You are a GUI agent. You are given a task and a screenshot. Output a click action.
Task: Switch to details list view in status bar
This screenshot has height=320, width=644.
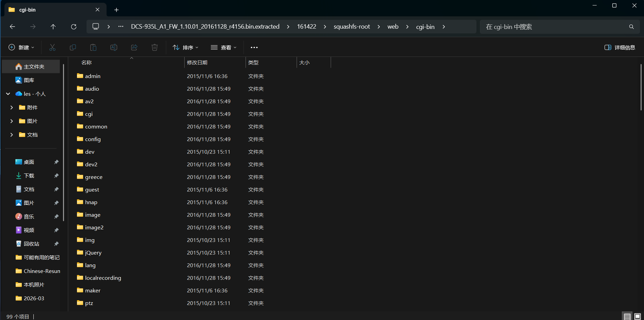(x=627, y=317)
